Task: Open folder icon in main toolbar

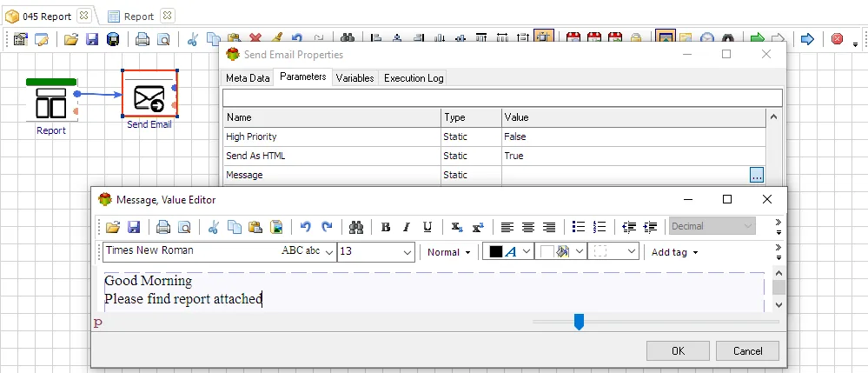Action: 71,39
